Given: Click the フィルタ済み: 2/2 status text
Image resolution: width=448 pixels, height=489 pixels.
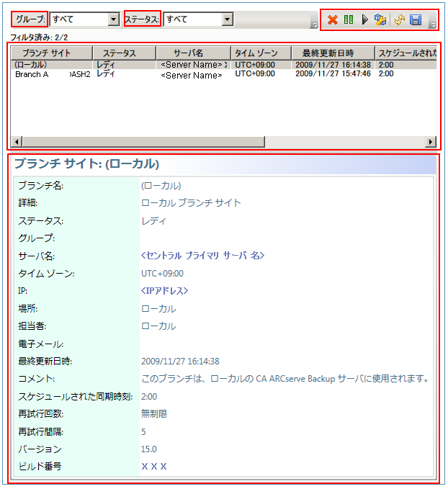Looking at the screenshot, I should pos(39,37).
